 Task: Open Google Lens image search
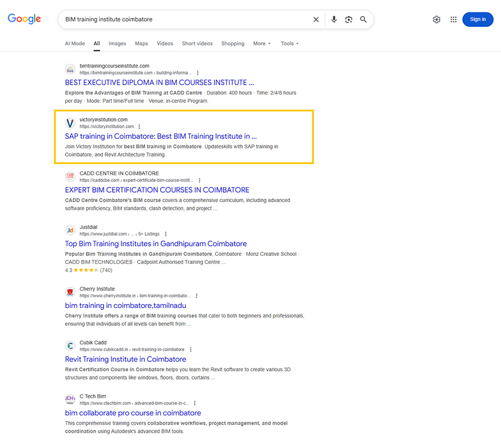point(349,20)
